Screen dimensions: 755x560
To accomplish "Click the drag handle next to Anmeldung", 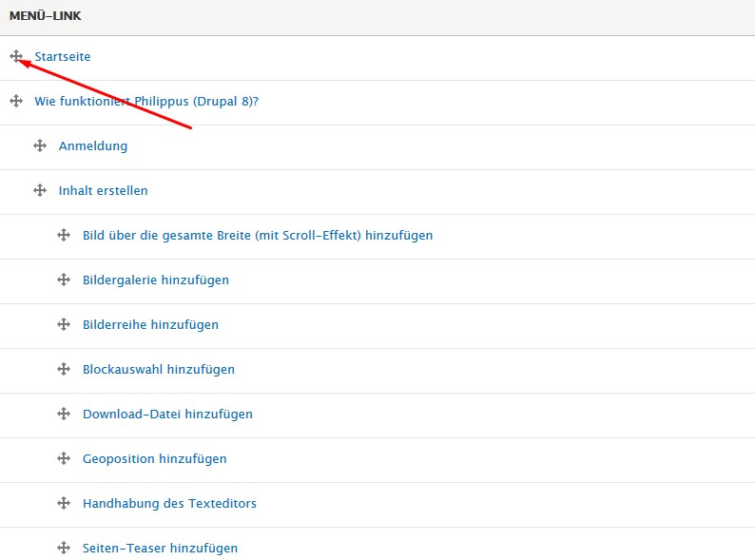I will coord(40,145).
